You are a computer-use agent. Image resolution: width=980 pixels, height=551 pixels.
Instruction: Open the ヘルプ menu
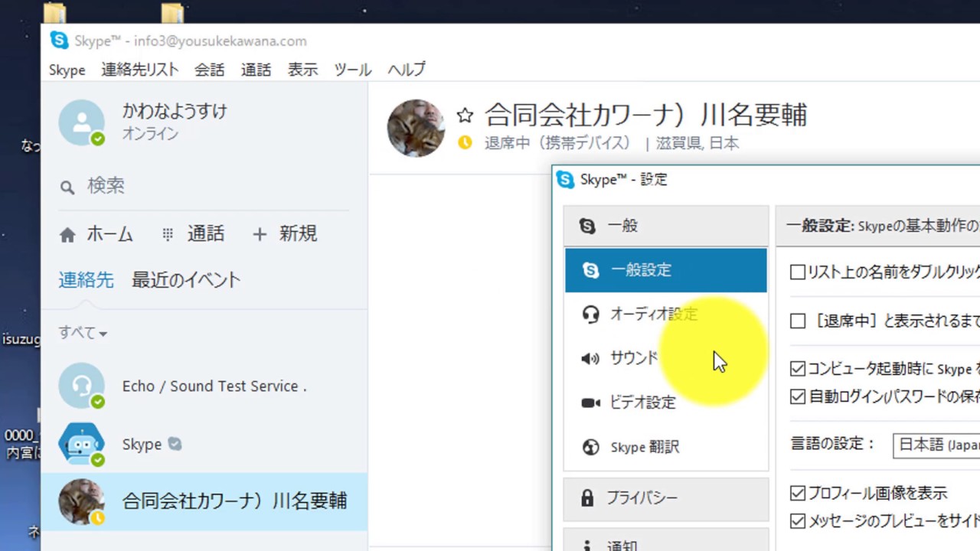407,70
